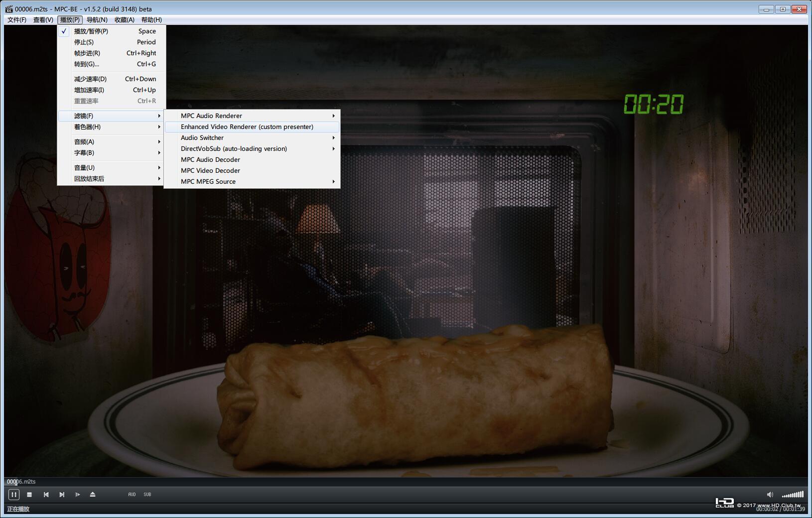The width and height of the screenshot is (812, 518).
Task: Mute audio with the speaker icon
Action: 770,495
